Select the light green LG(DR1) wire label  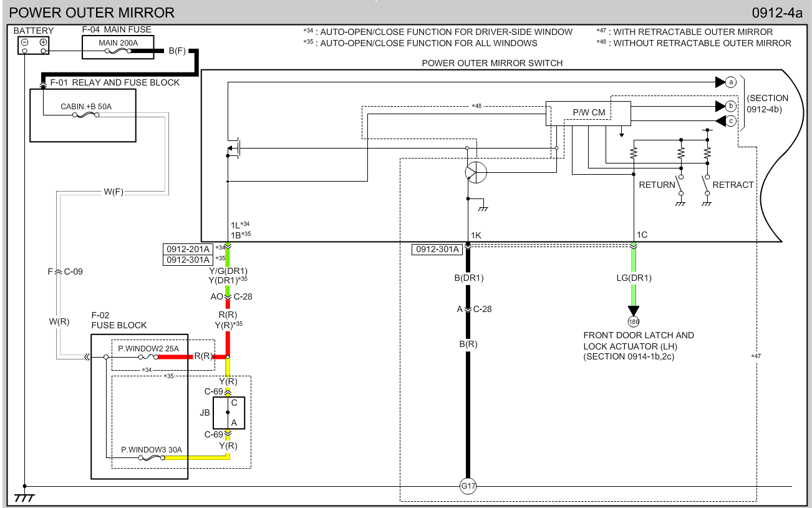coord(634,278)
